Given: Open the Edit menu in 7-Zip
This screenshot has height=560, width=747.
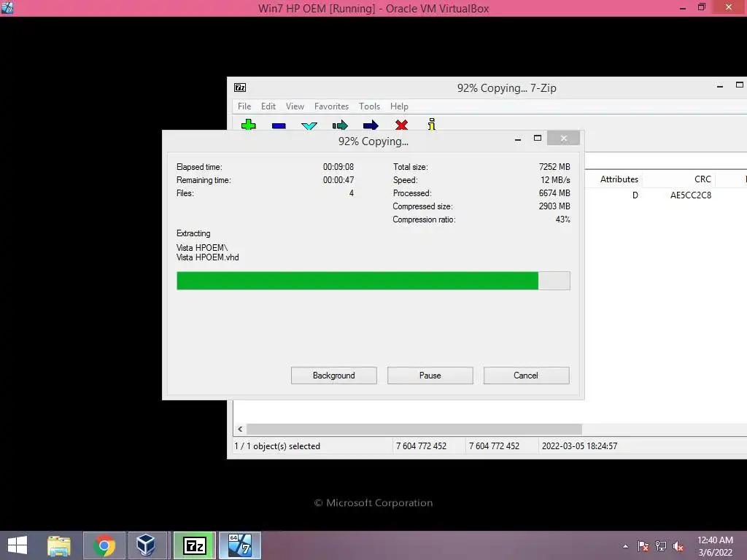Looking at the screenshot, I should point(268,106).
